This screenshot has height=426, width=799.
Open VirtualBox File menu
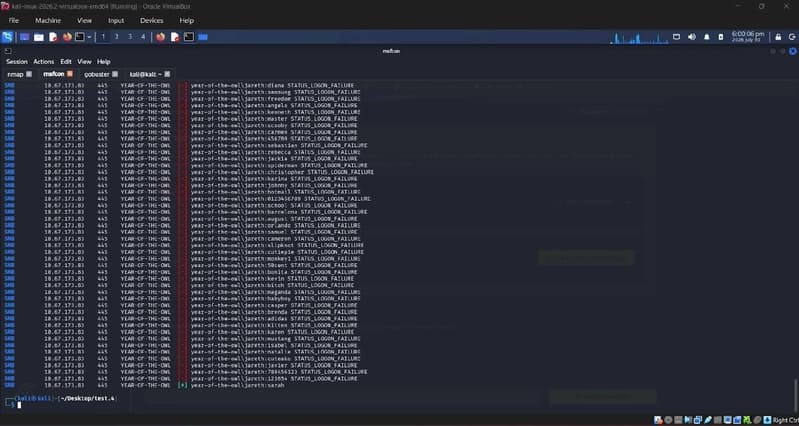(x=14, y=20)
